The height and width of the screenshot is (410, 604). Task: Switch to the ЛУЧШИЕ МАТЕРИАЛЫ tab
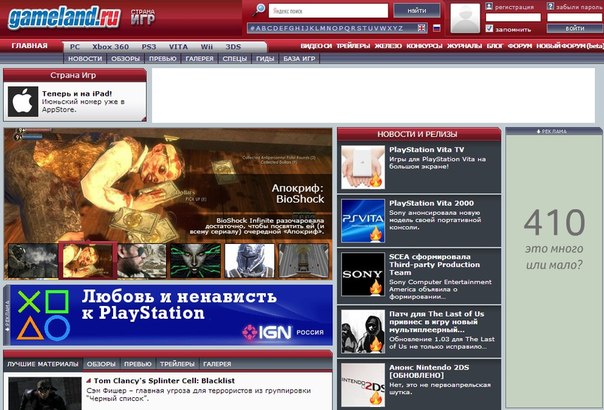43,364
